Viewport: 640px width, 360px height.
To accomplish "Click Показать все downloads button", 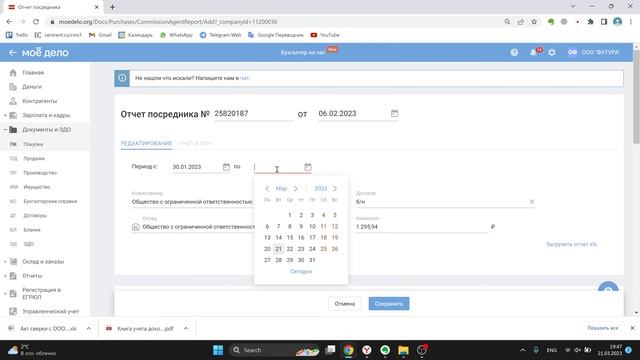I will tap(602, 328).
